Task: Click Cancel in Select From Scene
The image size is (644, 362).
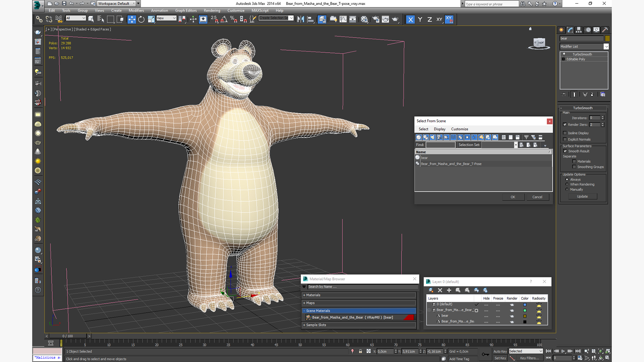Action: (537, 197)
